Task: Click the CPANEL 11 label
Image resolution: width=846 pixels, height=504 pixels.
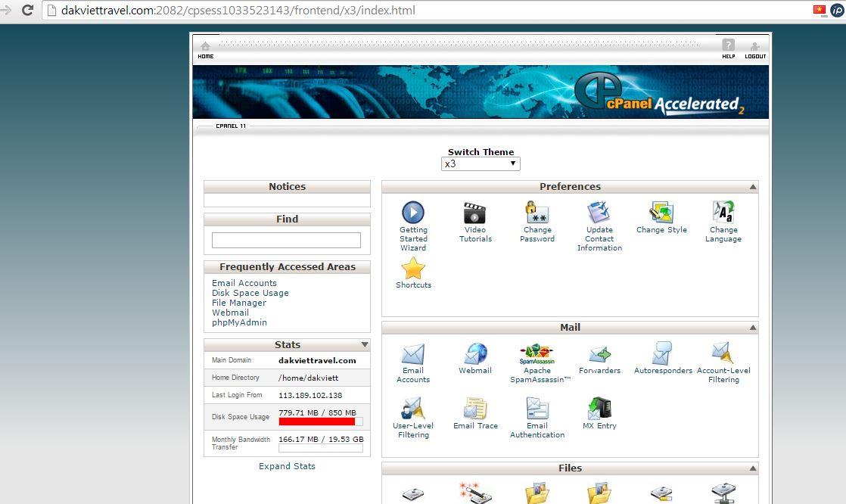Action: click(231, 126)
